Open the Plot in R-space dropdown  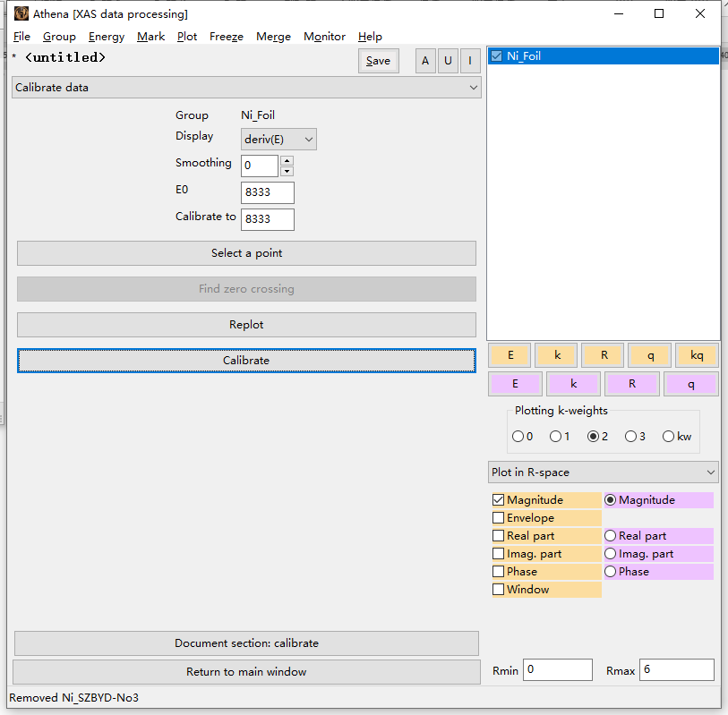[x=603, y=472]
